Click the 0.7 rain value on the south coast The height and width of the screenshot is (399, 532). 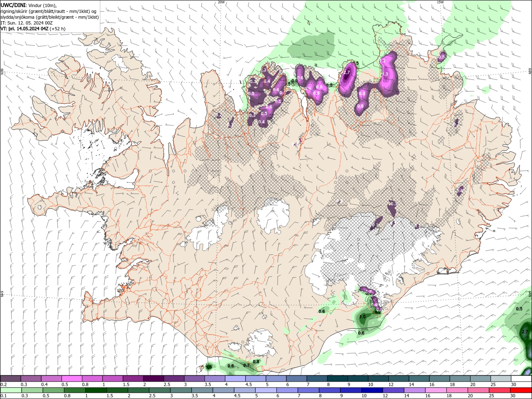[x=246, y=365]
